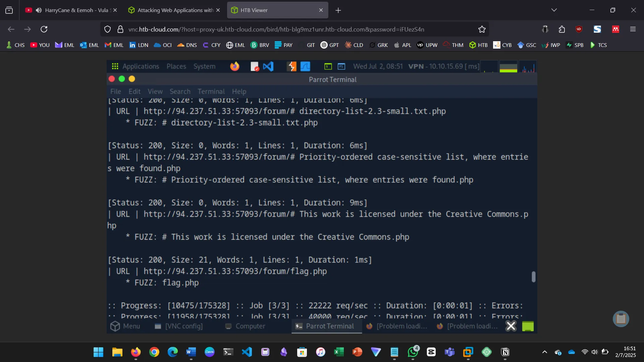Open the volume control in the system tray
Image resolution: width=644 pixels, height=362 pixels.
point(594,352)
